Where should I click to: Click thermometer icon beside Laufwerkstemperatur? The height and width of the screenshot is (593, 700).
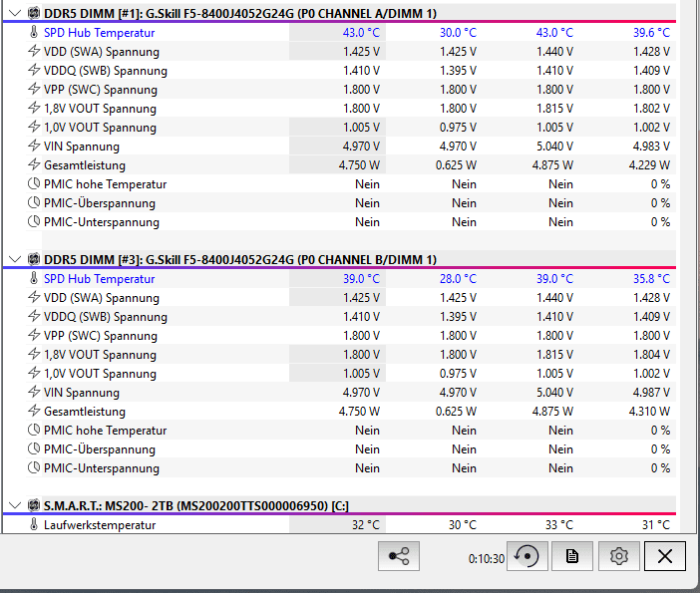tap(34, 524)
